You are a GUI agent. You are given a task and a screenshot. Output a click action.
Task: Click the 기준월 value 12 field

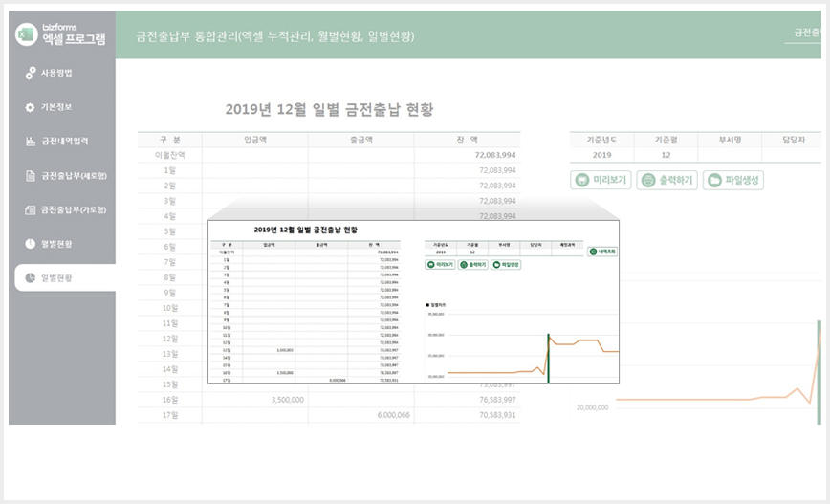point(666,155)
